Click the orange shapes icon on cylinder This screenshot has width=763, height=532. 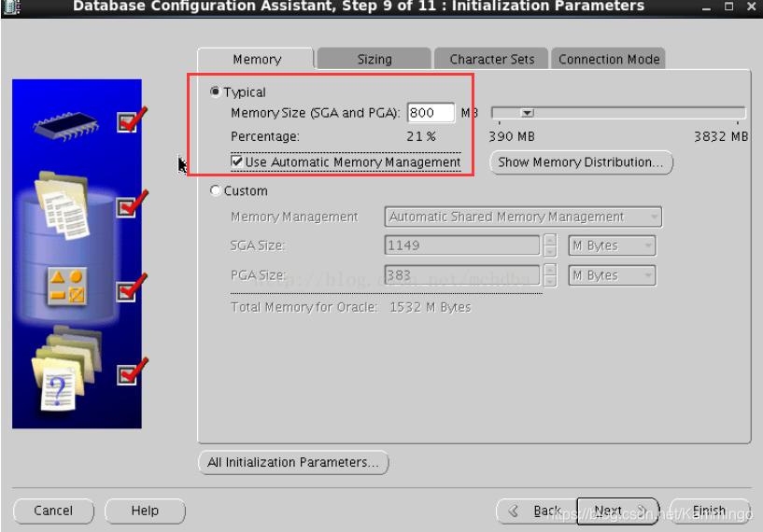(67, 287)
